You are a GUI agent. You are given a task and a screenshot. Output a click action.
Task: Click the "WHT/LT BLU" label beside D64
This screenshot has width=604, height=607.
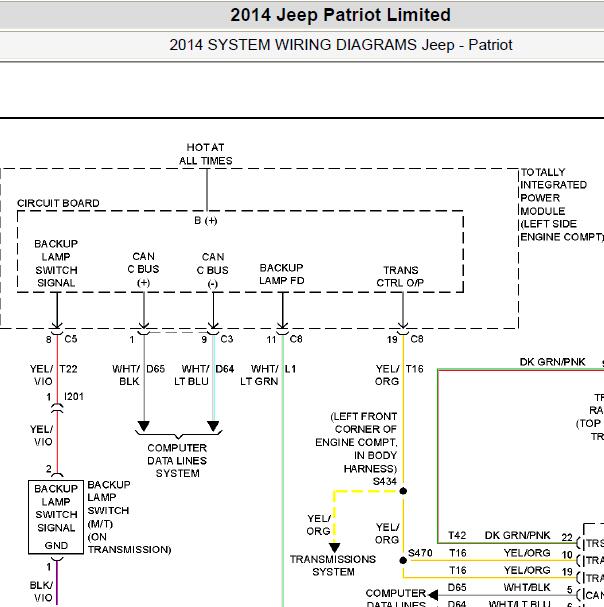click(192, 375)
